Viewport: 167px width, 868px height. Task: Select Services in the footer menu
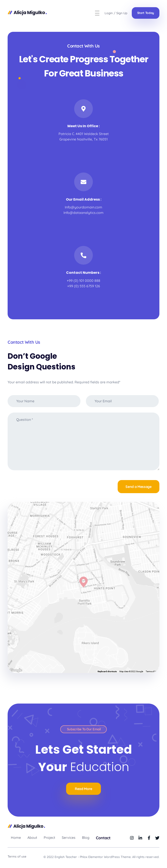[x=68, y=838]
